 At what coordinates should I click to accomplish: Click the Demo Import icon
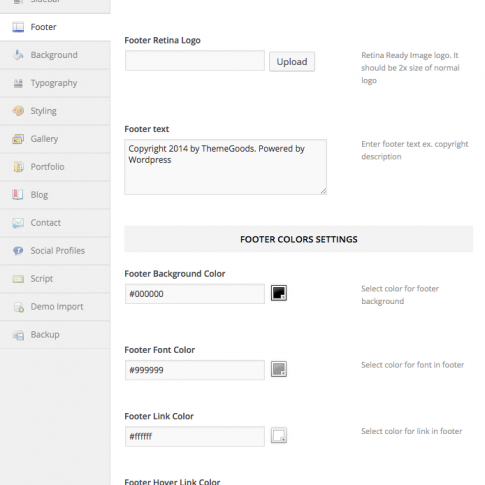(19, 307)
